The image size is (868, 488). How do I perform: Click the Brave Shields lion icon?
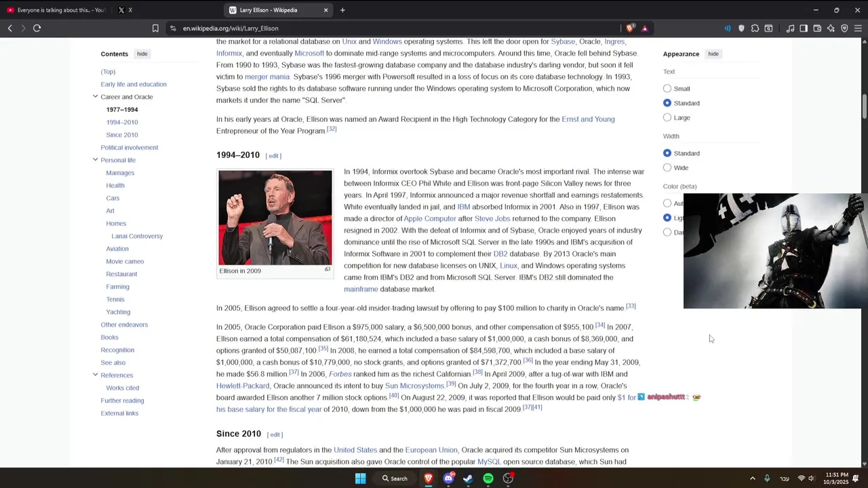[630, 28]
